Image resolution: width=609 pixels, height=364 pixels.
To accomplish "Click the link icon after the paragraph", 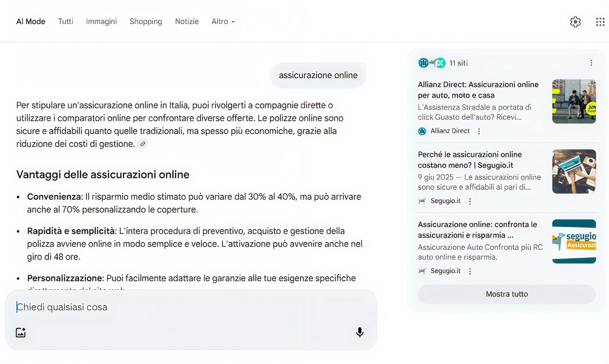I will 143,144.
